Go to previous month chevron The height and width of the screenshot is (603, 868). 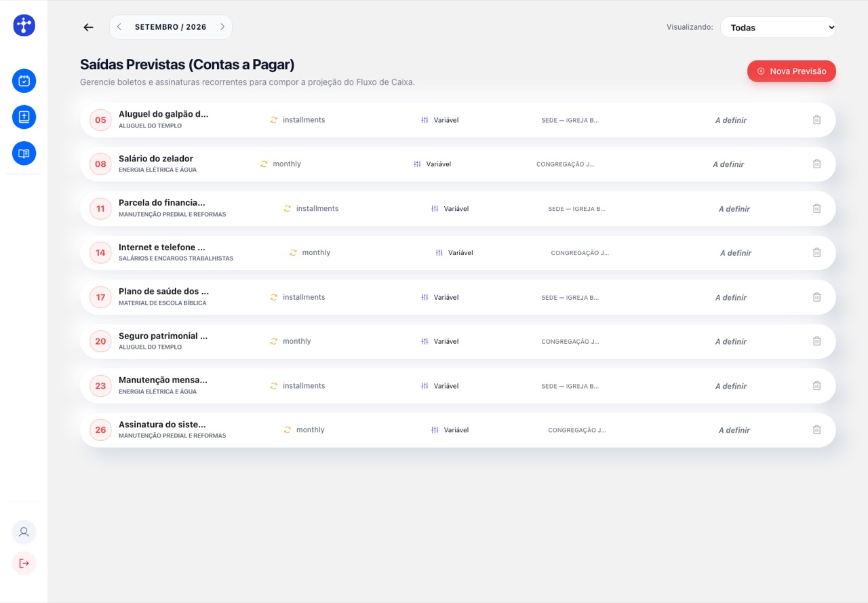(x=119, y=27)
